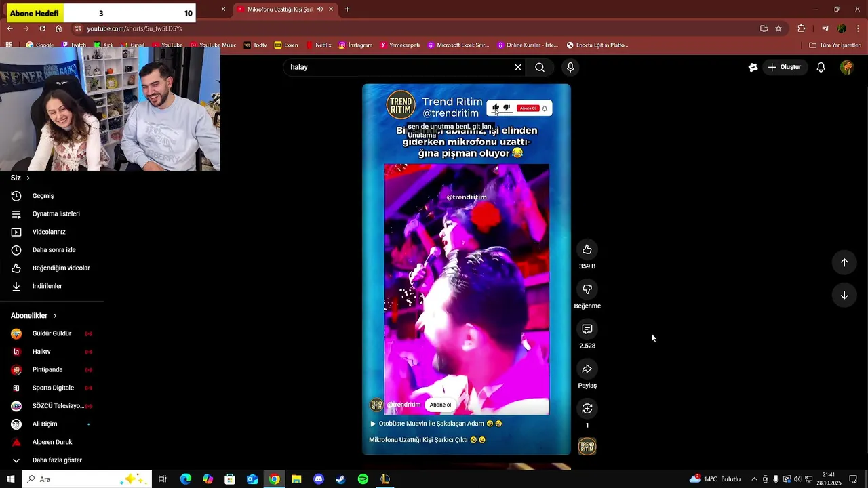Expand the Abonelikler section heading
The width and height of the screenshot is (868, 488).
click(34, 316)
